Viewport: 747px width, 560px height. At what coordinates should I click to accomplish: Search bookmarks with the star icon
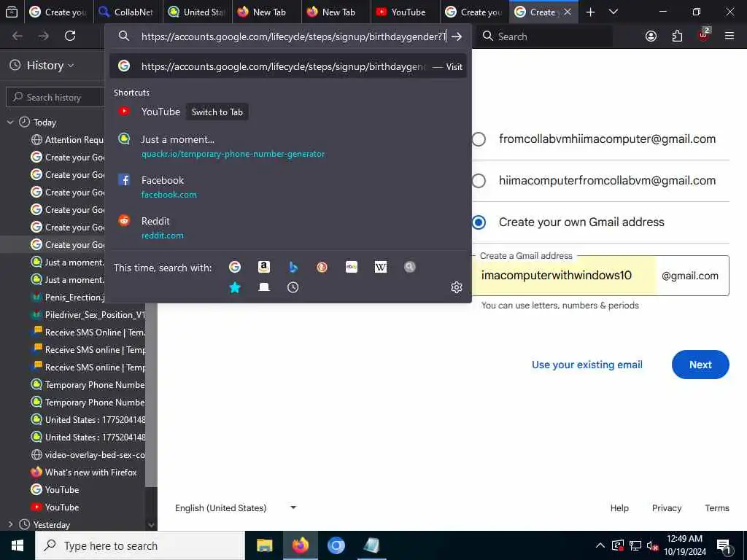pyautogui.click(x=235, y=287)
